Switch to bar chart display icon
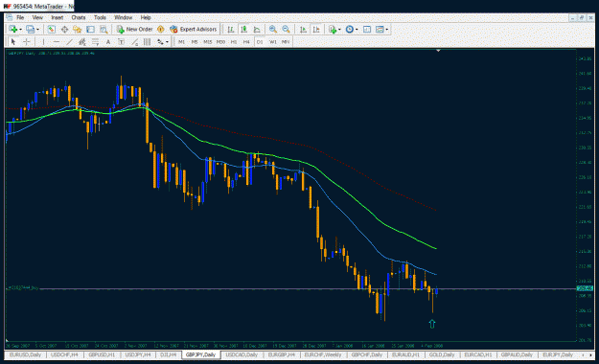599x364 pixels. [230, 29]
